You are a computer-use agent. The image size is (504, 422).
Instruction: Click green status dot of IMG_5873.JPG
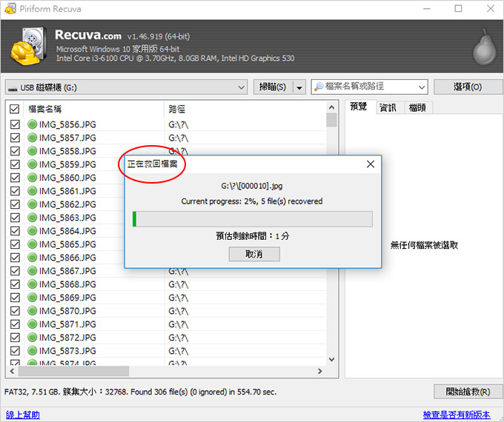pos(32,351)
